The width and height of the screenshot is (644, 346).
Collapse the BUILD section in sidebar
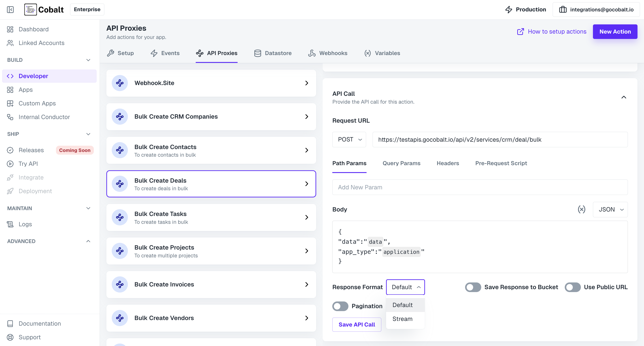tap(88, 60)
